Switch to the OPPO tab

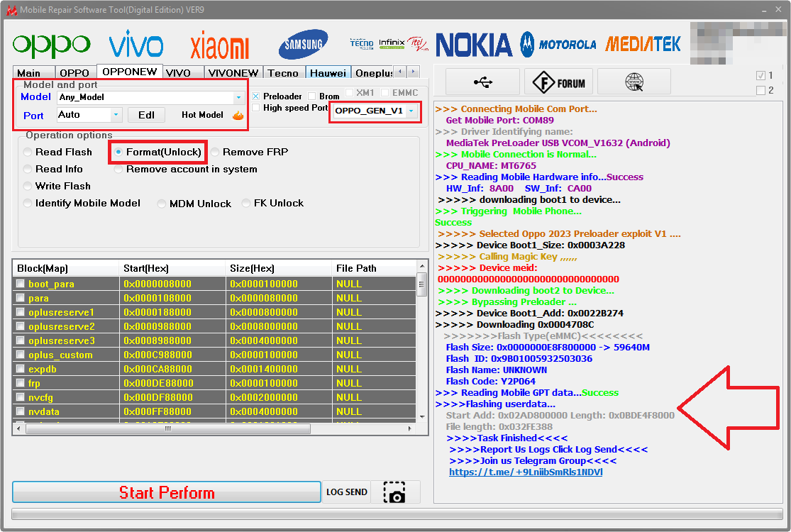[x=74, y=73]
